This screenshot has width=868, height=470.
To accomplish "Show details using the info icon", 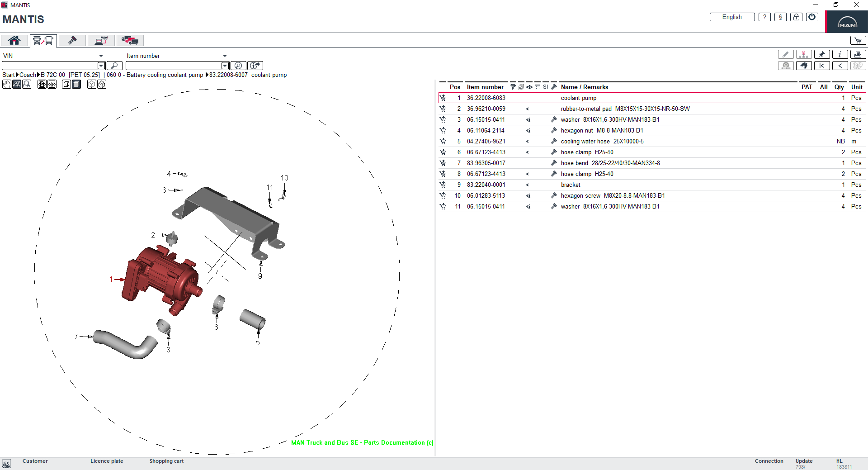I will pos(840,54).
